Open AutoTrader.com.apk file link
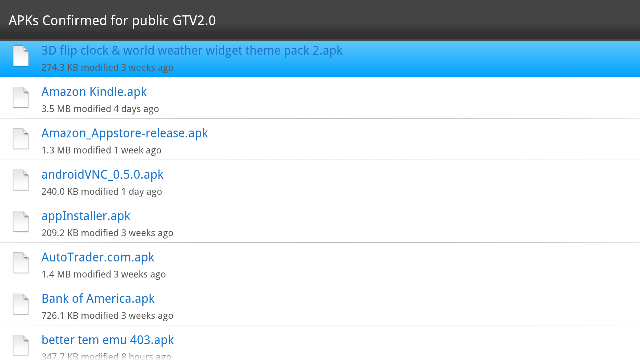Image resolution: width=640 pixels, height=360 pixels. 98,257
